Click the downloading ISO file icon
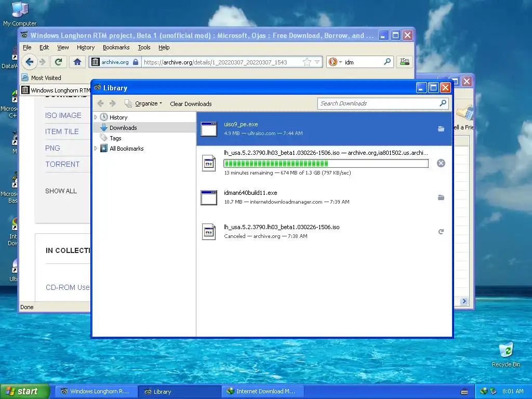The width and height of the screenshot is (532, 399). click(209, 163)
